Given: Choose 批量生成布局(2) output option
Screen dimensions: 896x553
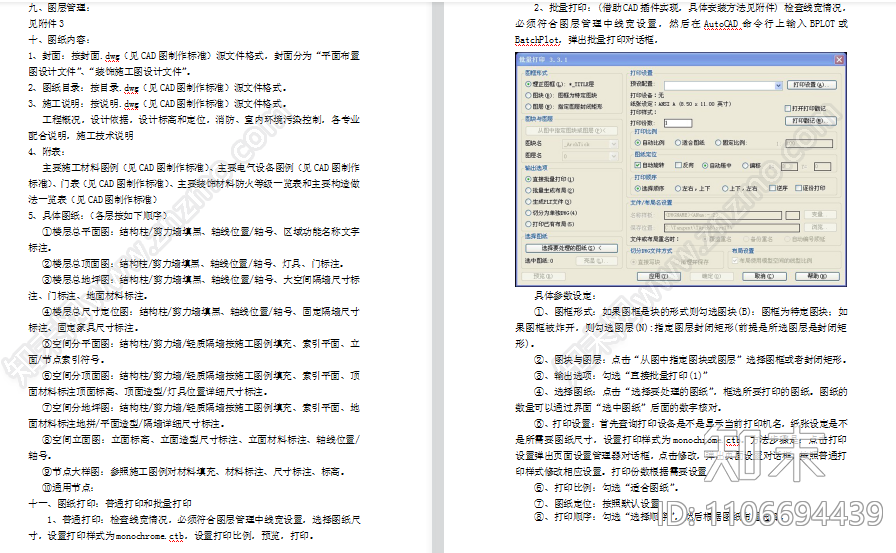Looking at the screenshot, I should (529, 190).
